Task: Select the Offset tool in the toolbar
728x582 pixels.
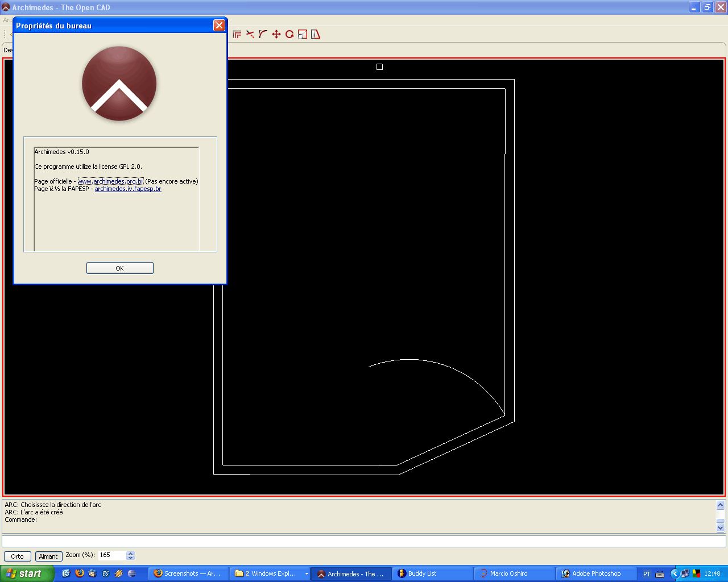Action: pyautogui.click(x=237, y=34)
